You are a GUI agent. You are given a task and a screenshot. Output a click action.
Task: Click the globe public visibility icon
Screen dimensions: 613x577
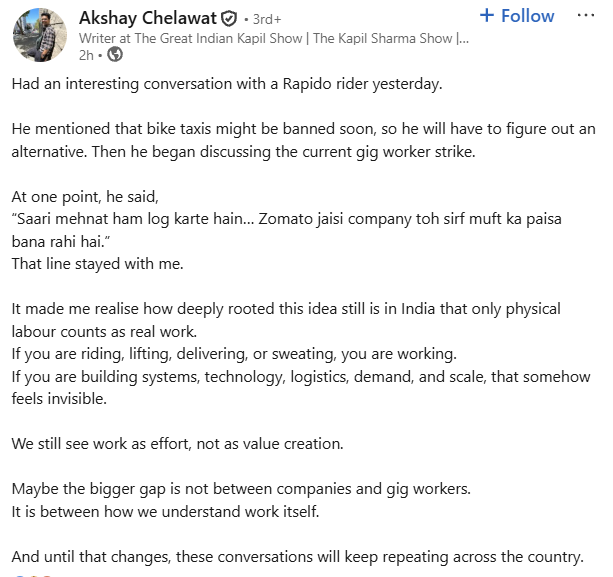click(x=115, y=56)
